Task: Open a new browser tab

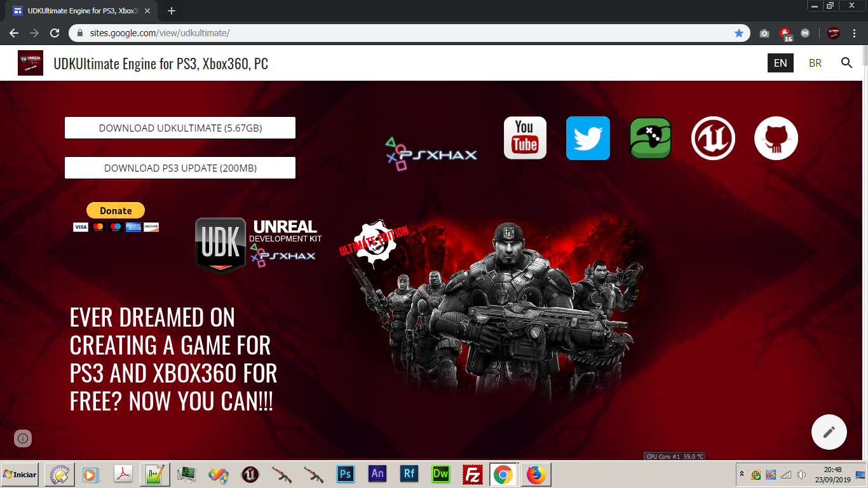Action: [171, 11]
